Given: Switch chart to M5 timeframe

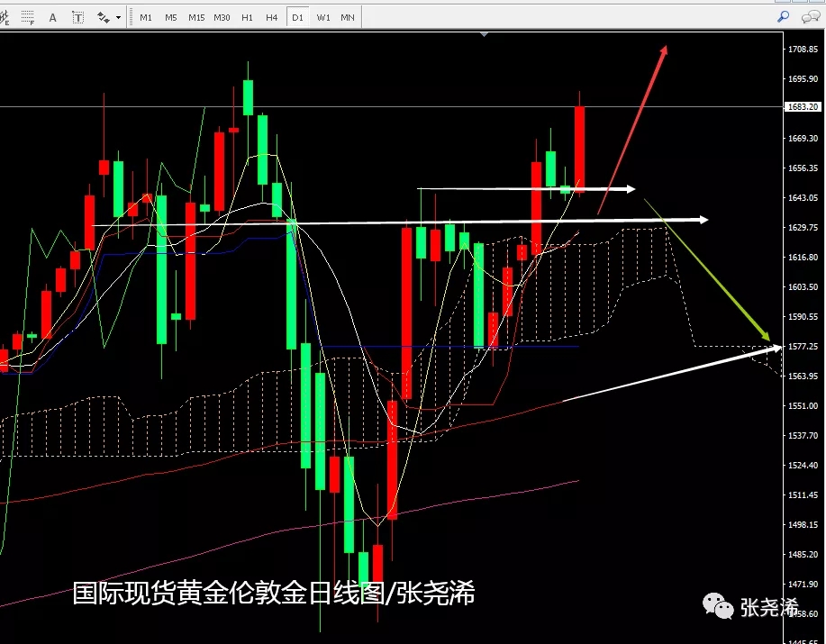Looking at the screenshot, I should pos(170,17).
